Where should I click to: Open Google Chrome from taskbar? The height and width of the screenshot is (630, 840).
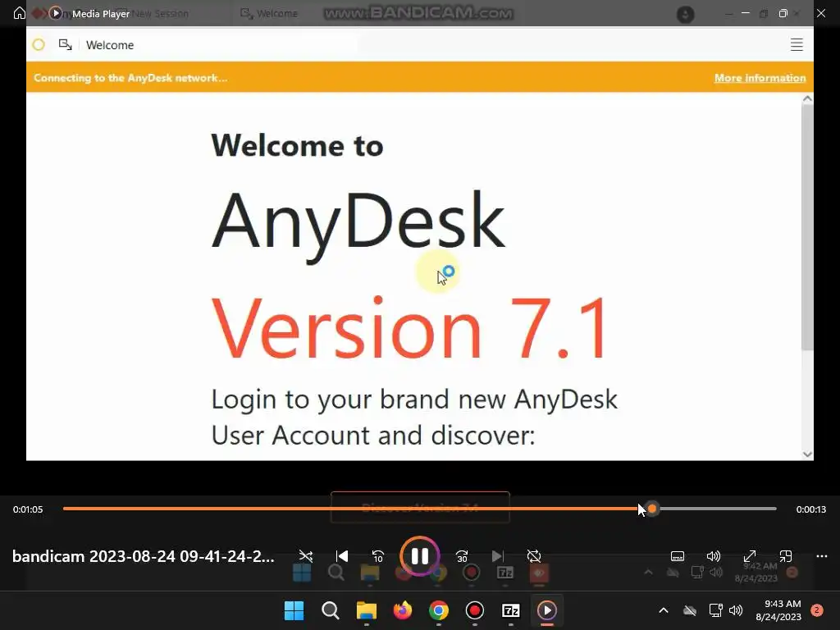tap(438, 610)
